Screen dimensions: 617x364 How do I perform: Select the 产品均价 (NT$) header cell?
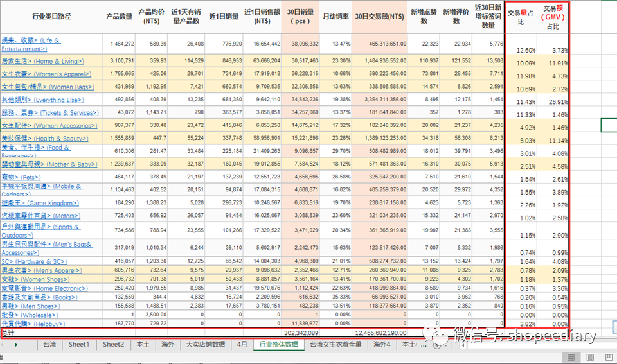point(152,17)
